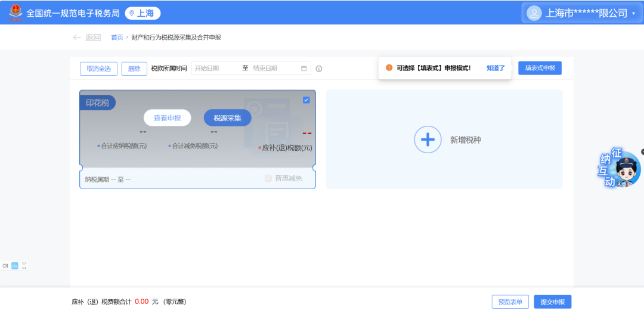Click 查看申报 on the 印花税 card
Viewport: 644px width, 313px height.
point(167,118)
